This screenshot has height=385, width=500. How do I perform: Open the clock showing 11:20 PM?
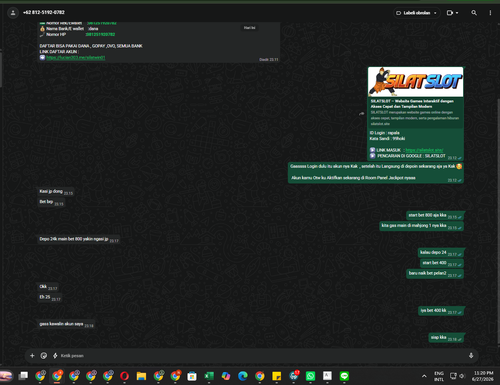click(484, 376)
